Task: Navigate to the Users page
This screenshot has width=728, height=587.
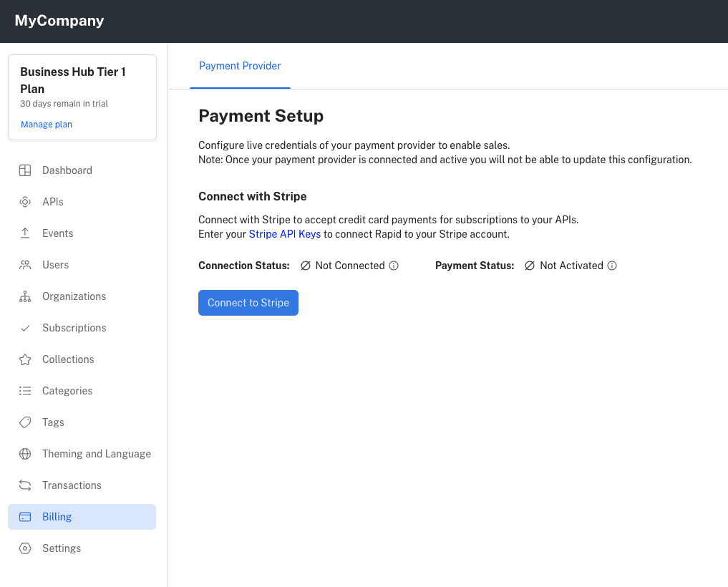Action: tap(82, 265)
